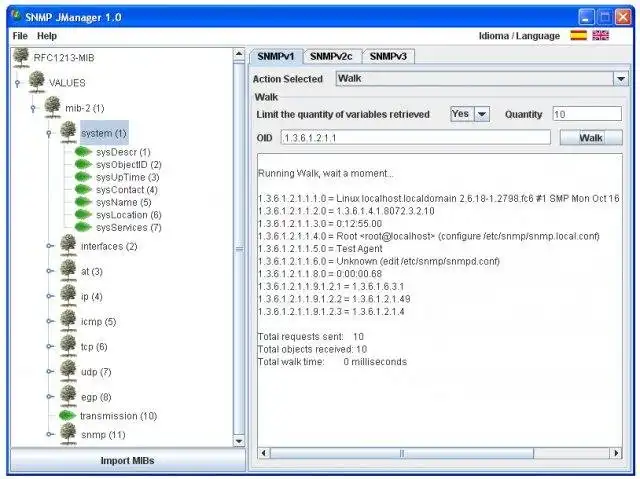This screenshot has width=640, height=479.
Task: Switch to the SNMPv3 tab
Action: click(388, 56)
